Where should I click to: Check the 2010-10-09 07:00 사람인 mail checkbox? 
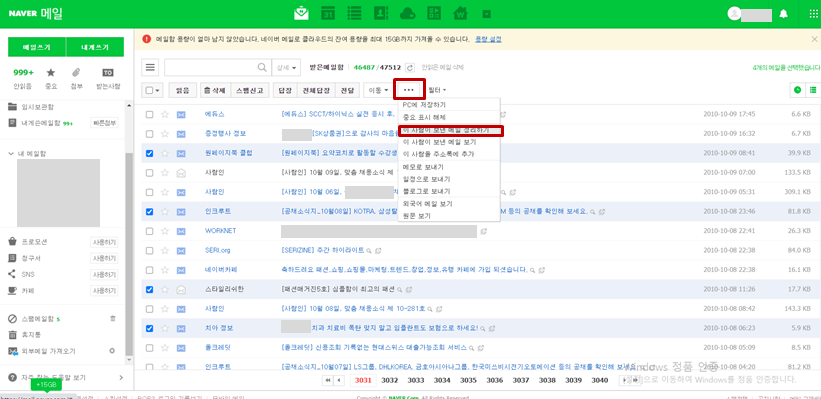[150, 173]
